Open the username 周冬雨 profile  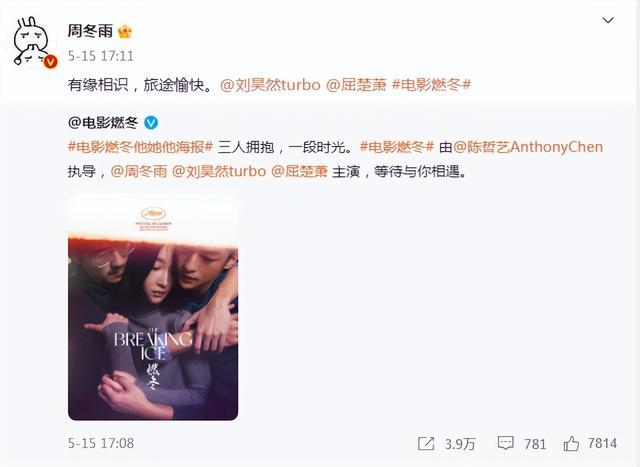[90, 31]
